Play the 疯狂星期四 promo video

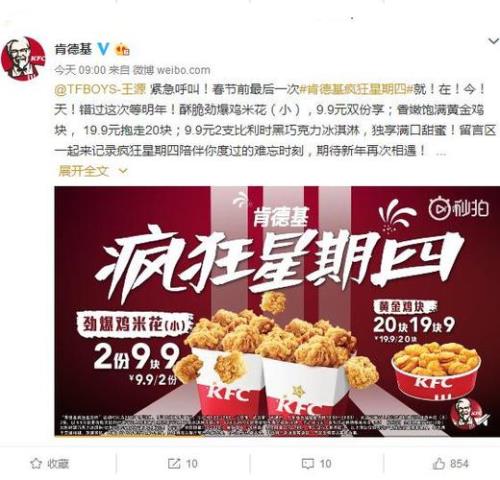[x=277, y=311]
